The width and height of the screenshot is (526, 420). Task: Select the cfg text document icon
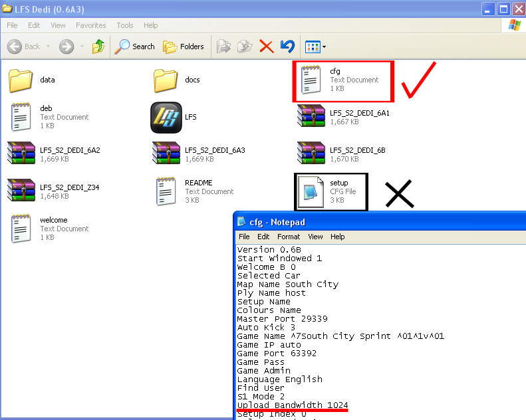(311, 80)
